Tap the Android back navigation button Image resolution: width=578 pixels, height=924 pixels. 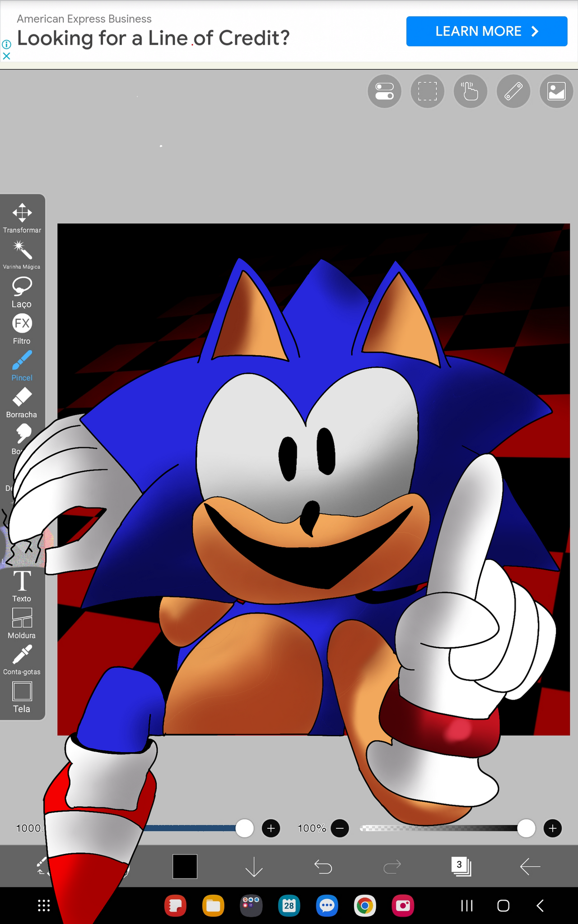click(x=540, y=906)
